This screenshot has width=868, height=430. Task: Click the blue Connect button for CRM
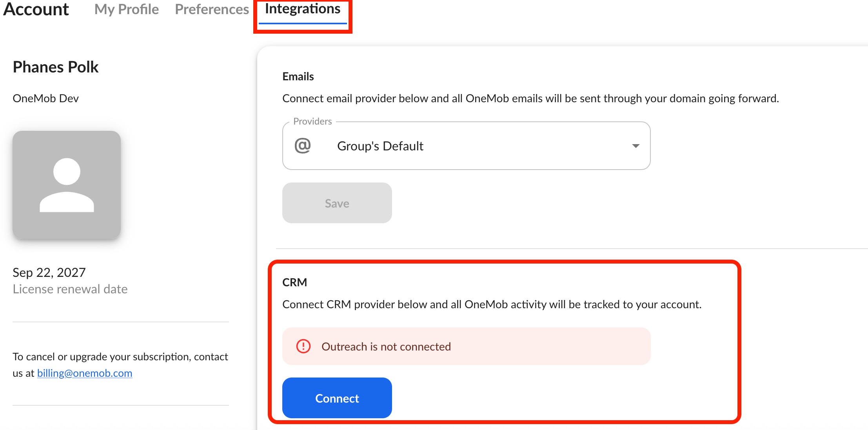[x=337, y=398]
